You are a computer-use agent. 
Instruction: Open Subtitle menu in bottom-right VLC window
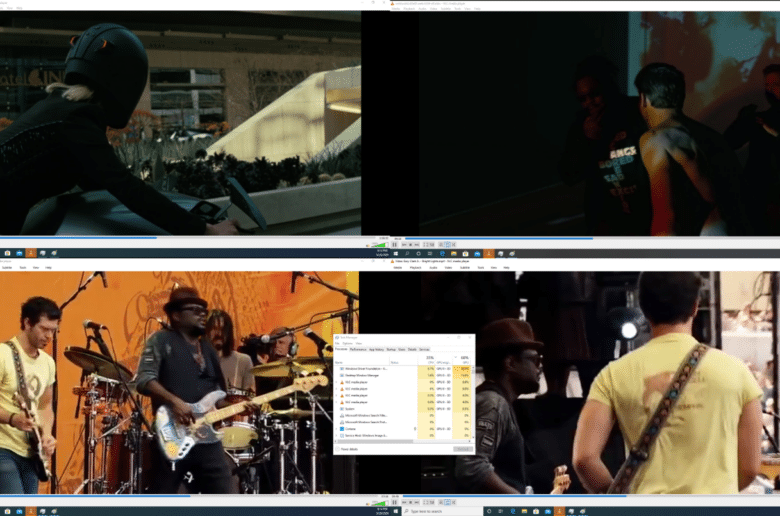click(x=465, y=268)
